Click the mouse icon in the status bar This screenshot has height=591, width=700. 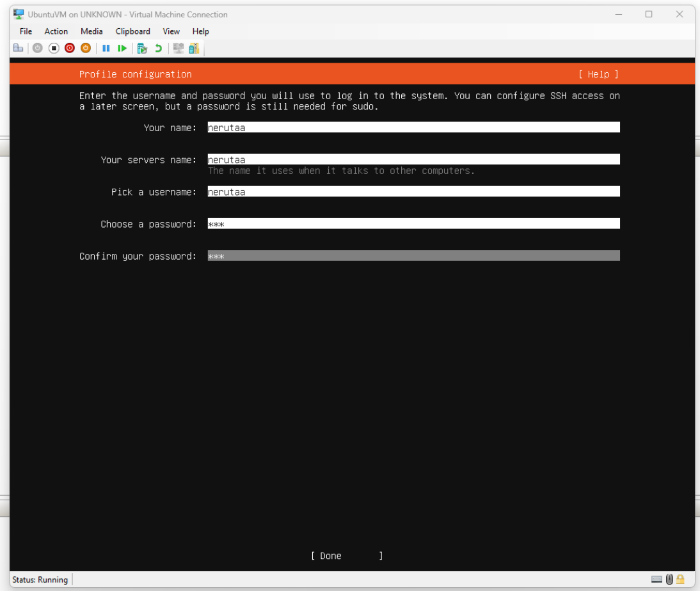pyautogui.click(x=669, y=579)
